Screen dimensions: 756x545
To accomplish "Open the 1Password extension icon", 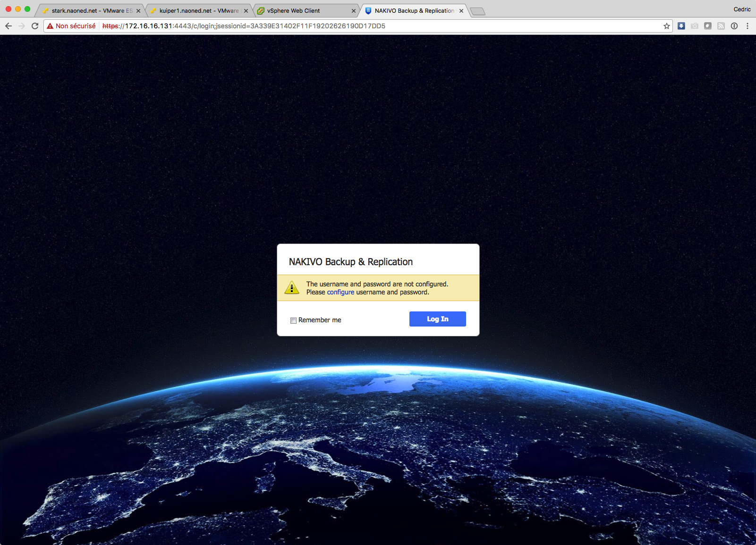I will point(734,26).
